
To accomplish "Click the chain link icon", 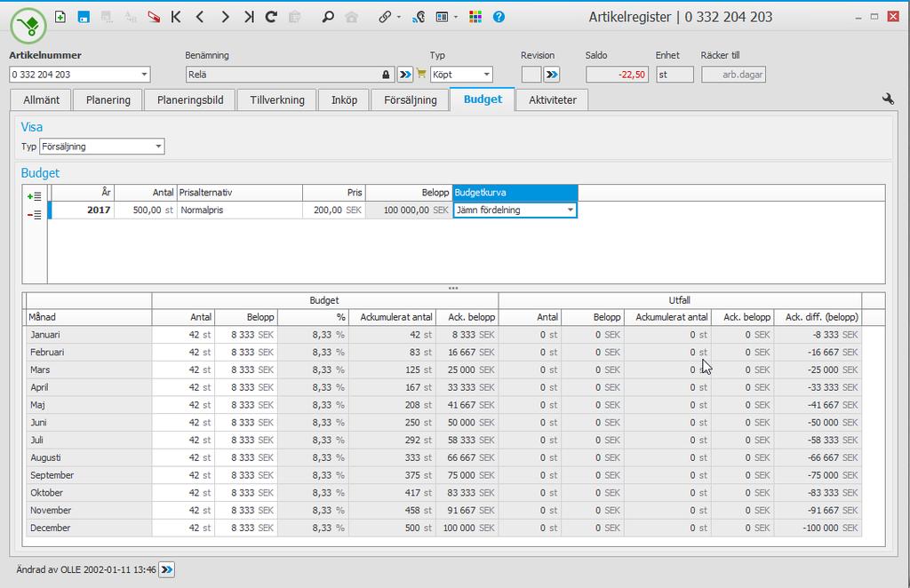I will pos(385,17).
